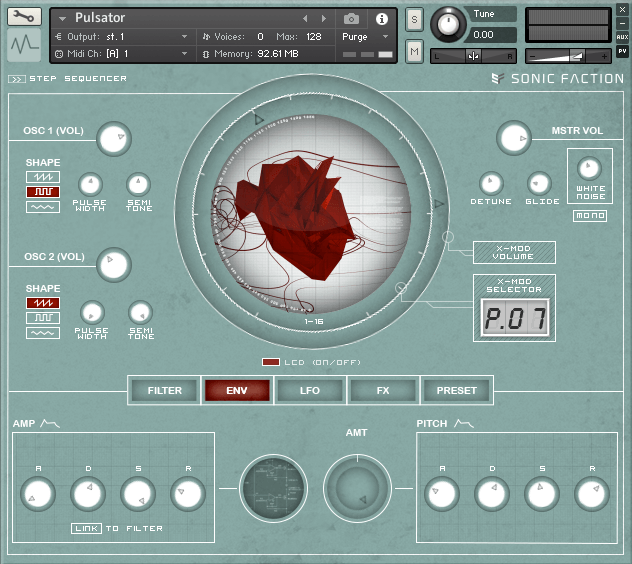
Task: Click the AMP envelope Attack knob
Action: point(38,494)
